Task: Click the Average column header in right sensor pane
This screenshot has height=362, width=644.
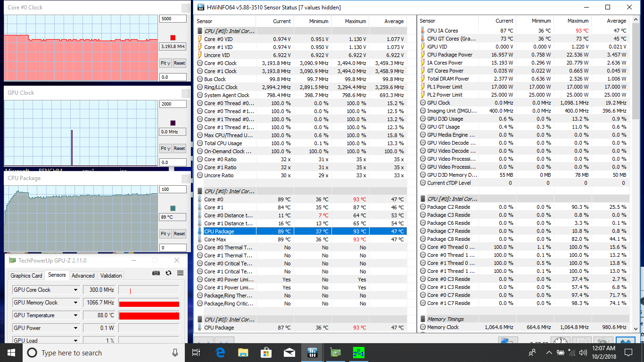Action: (610, 21)
